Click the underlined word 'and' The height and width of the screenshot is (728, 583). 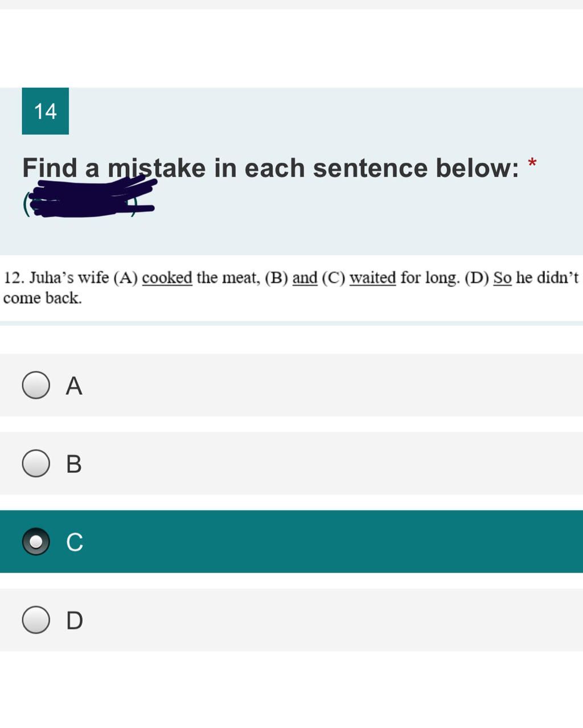tap(305, 278)
